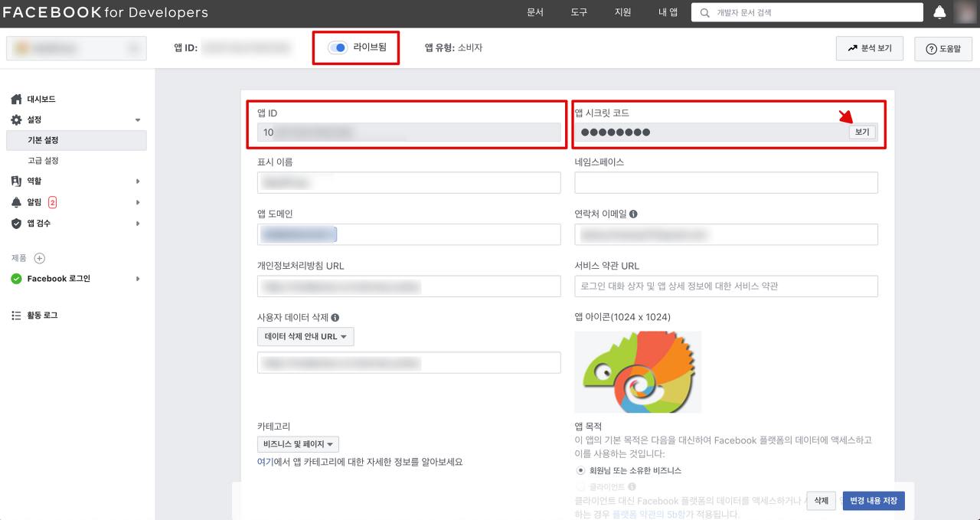Click the 보기 (Show) app secret button
This screenshot has height=520, width=980.
tap(862, 132)
